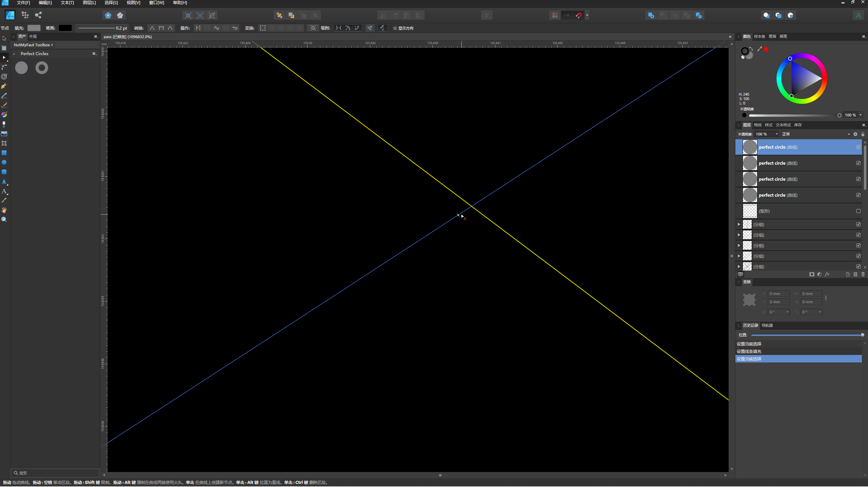The height and width of the screenshot is (487, 868).
Task: Click the lock icon in the Layers panel
Action: click(x=863, y=134)
